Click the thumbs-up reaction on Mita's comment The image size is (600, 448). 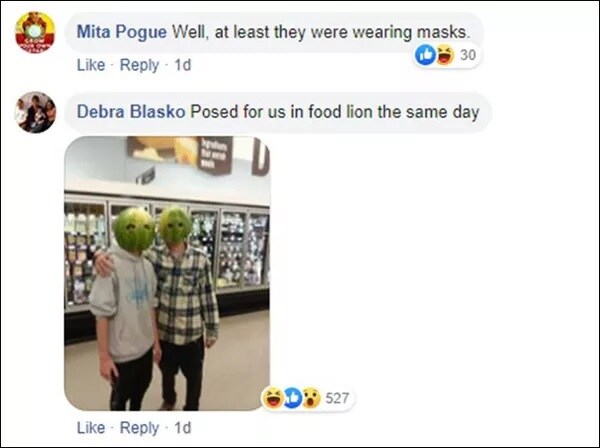426,55
